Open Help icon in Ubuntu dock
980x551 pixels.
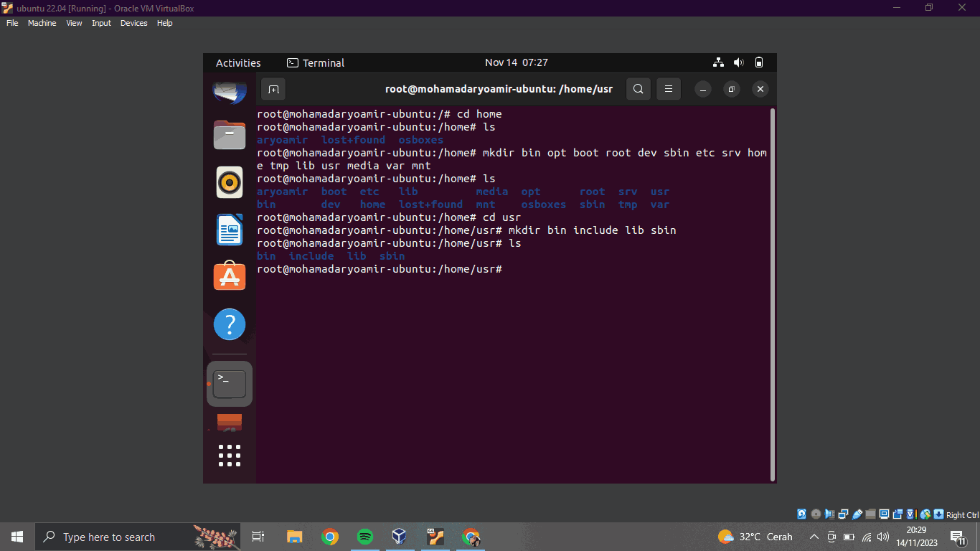coord(230,325)
